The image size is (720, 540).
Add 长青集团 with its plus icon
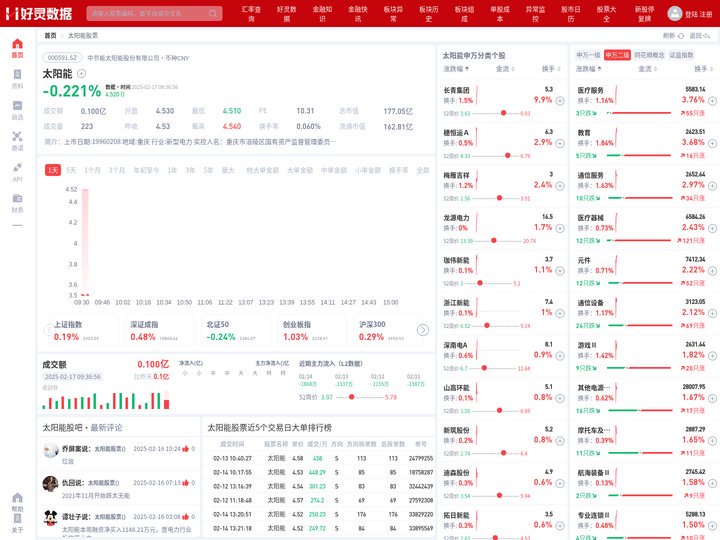560,101
